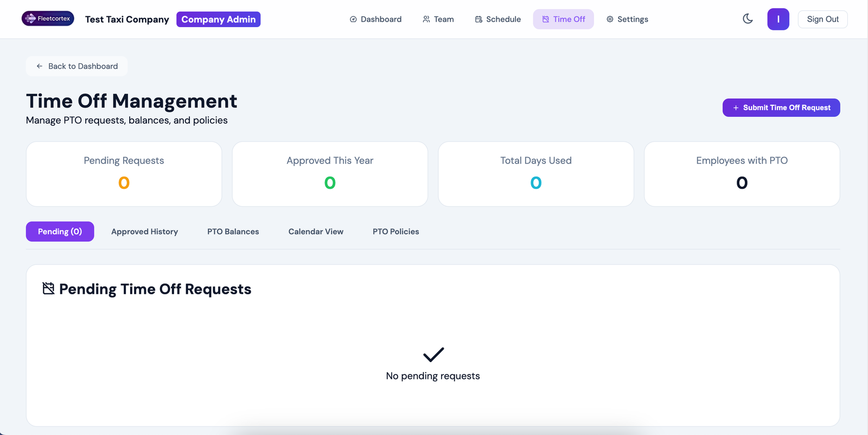Screen dimensions: 868x435
Task: Sign Out of the account
Action: 822,19
